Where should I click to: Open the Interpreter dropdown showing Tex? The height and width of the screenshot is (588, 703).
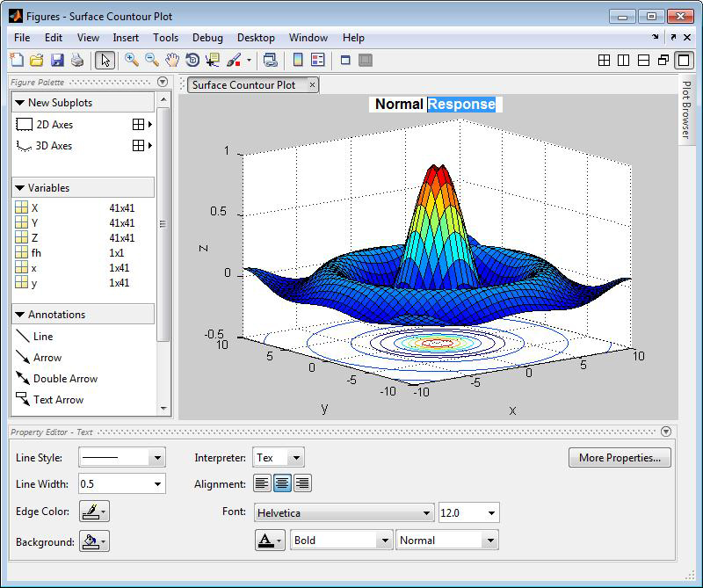click(x=279, y=458)
